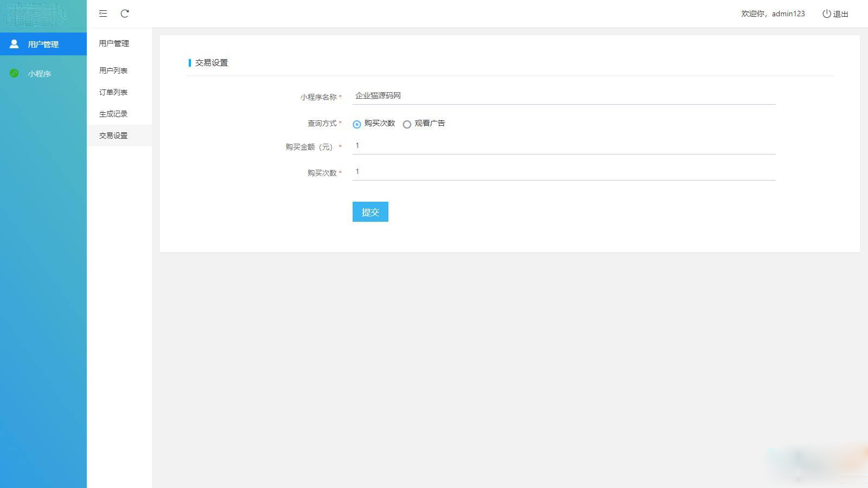Click the logo image at top-left corner
The image size is (868, 488).
coord(35,15)
